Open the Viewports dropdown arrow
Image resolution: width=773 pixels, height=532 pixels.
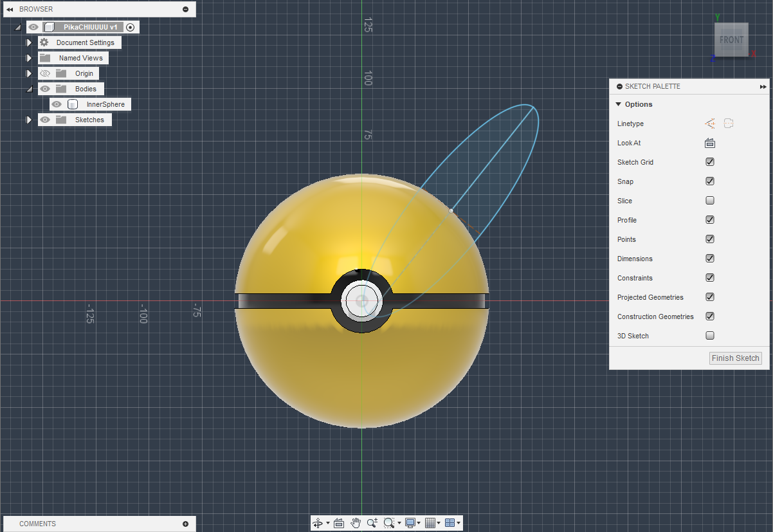click(459, 524)
